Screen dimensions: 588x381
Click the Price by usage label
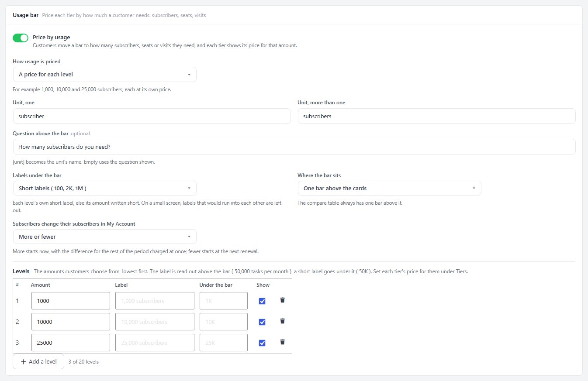click(x=52, y=38)
